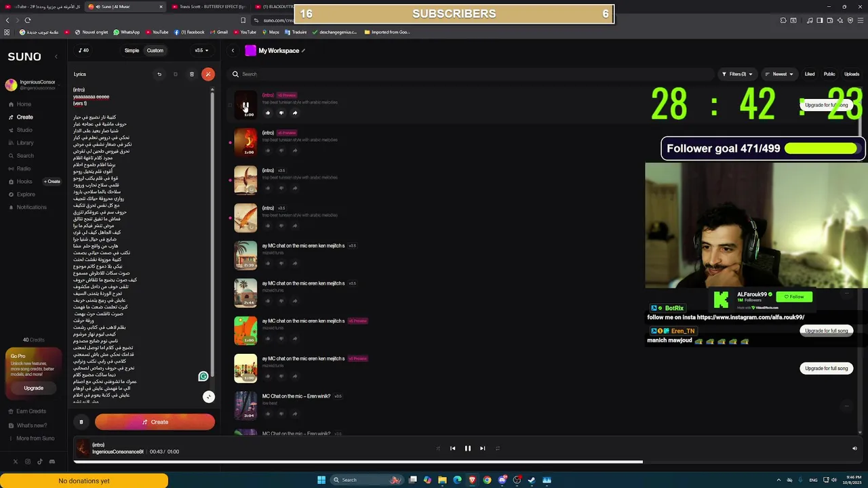Open Earn Credits
Image resolution: width=868 pixels, height=488 pixels.
[27, 411]
